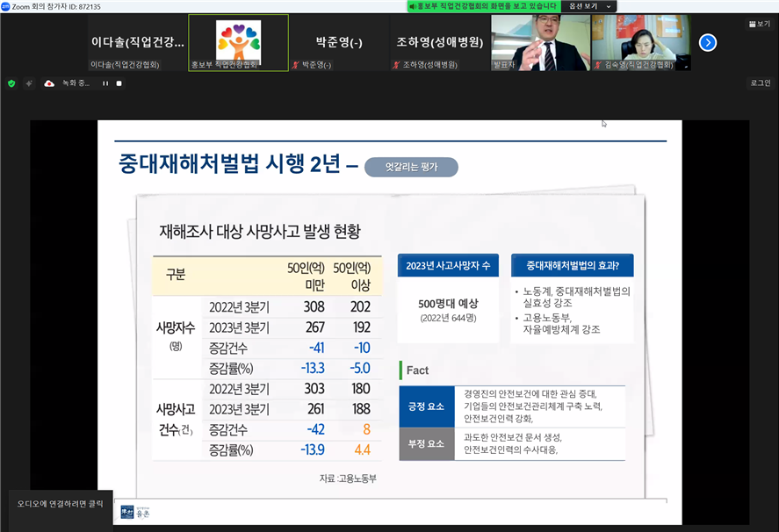Pause the cloud recording
The height and width of the screenshot is (532, 779).
click(105, 83)
